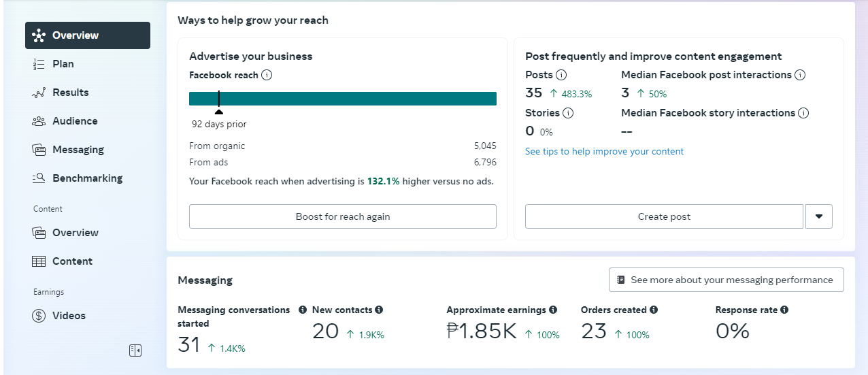The image size is (868, 375).
Task: Open the Audience section
Action: coord(75,121)
